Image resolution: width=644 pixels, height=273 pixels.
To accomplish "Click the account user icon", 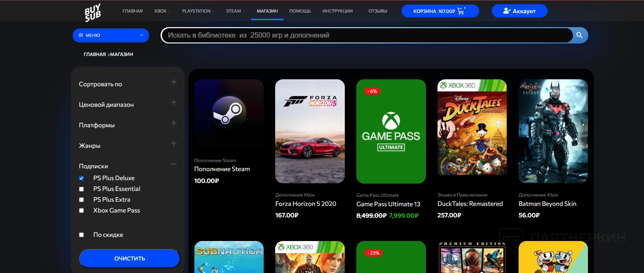I will point(507,11).
